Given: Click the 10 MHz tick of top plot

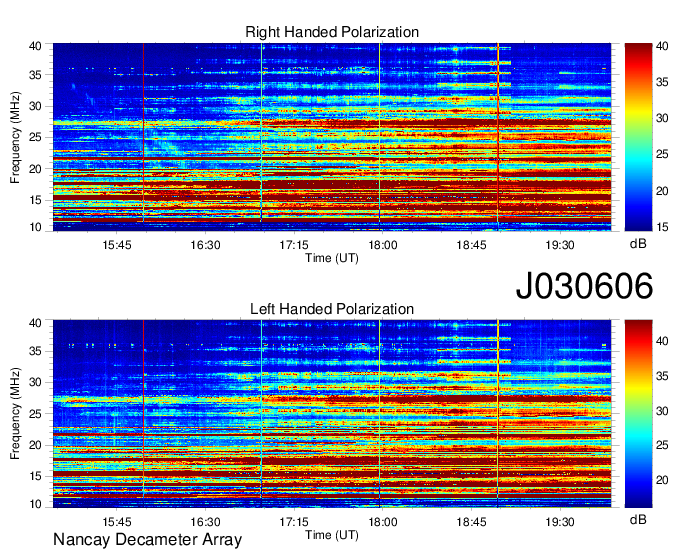Looking at the screenshot, I should click(35, 227).
